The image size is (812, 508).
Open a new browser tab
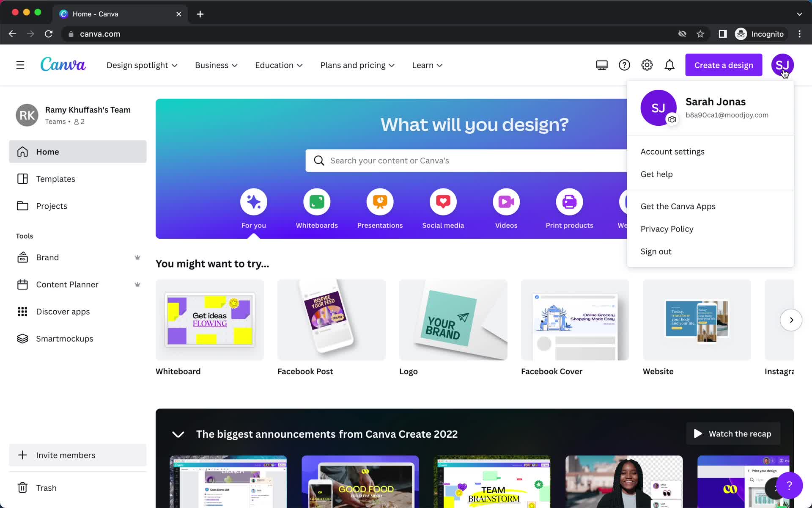[200, 14]
